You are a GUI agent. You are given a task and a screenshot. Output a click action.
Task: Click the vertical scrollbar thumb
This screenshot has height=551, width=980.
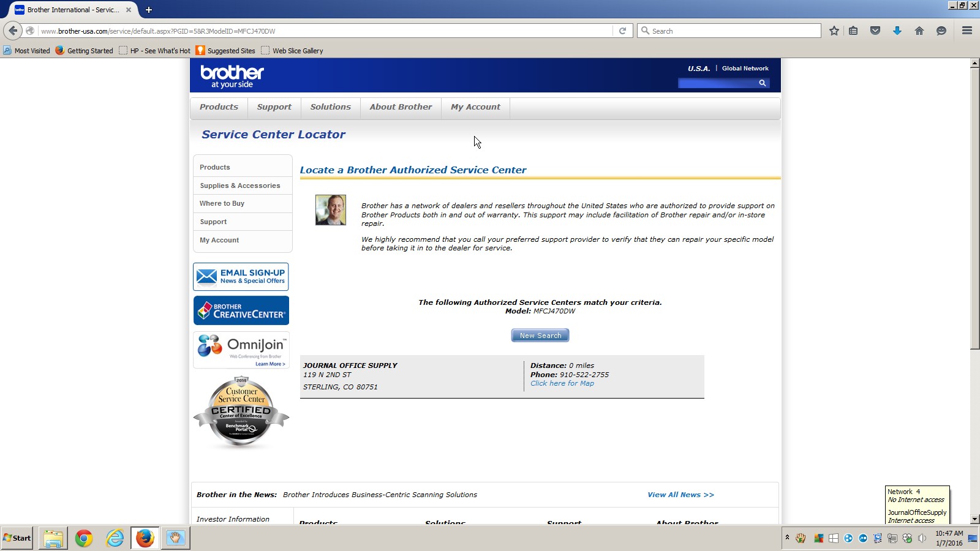pos(974,208)
